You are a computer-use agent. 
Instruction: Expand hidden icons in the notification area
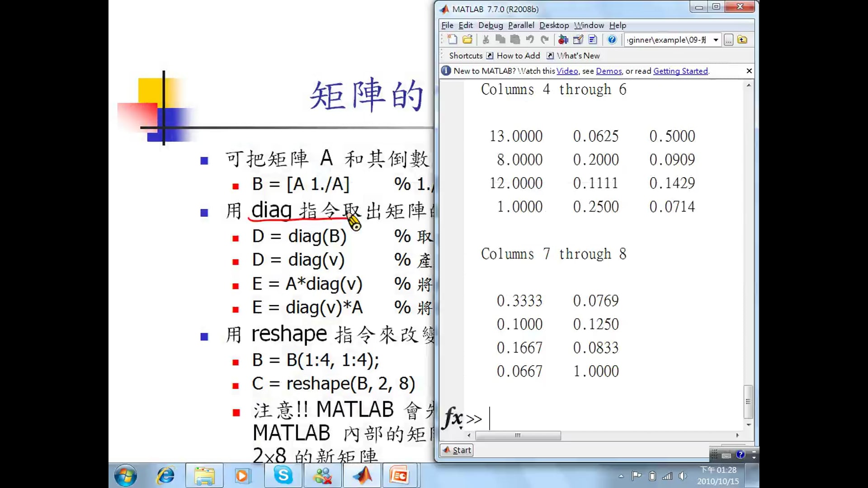pyautogui.click(x=621, y=475)
